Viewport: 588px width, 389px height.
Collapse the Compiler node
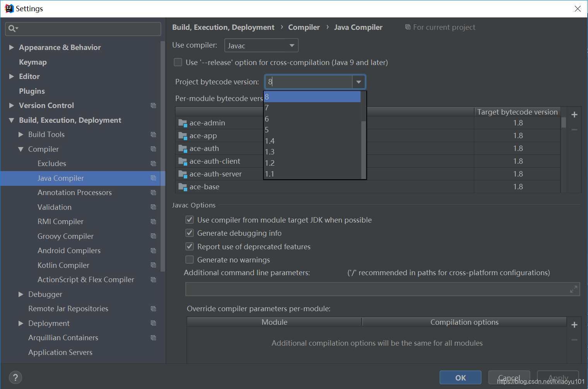point(21,149)
